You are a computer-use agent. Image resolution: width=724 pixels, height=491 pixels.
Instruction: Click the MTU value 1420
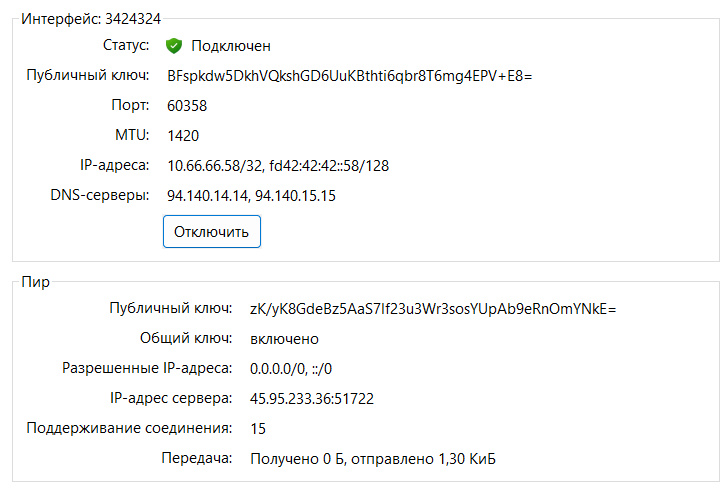183,136
